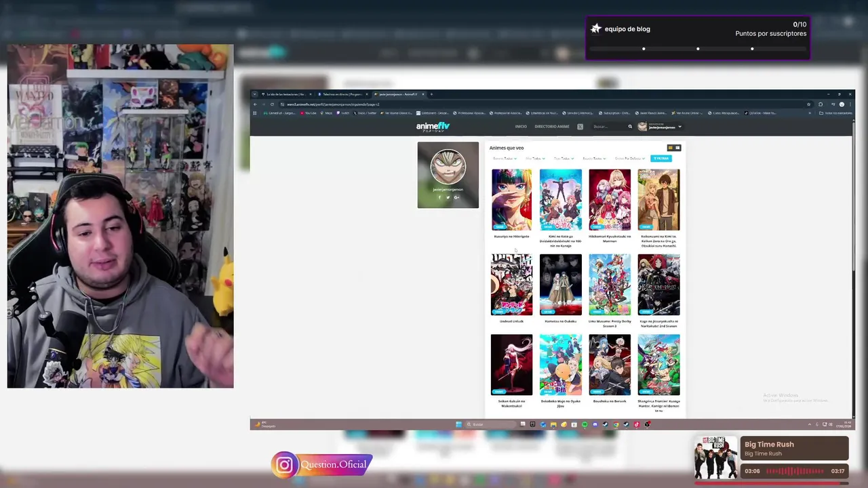The height and width of the screenshot is (488, 868).
Task: Click the Chrome reload button
Action: point(272,104)
